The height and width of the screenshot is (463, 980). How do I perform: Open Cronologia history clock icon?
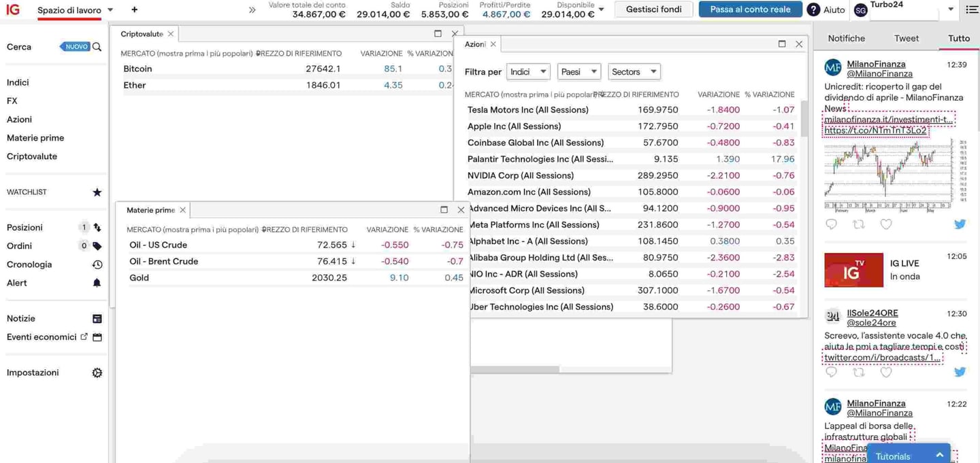[97, 264]
